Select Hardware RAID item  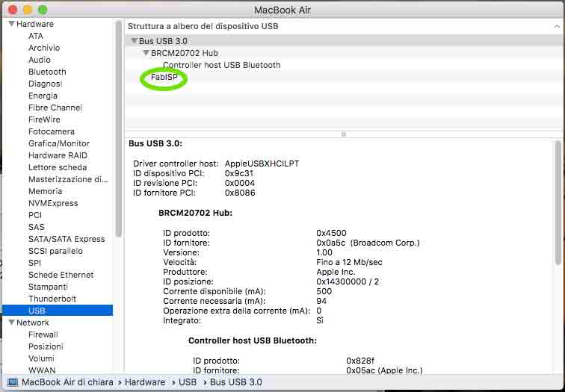[x=58, y=155]
